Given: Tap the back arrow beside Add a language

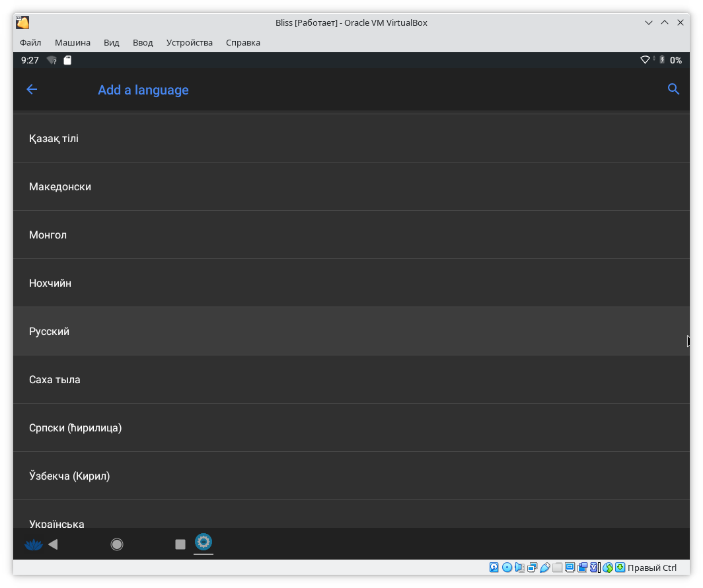Looking at the screenshot, I should (x=32, y=90).
